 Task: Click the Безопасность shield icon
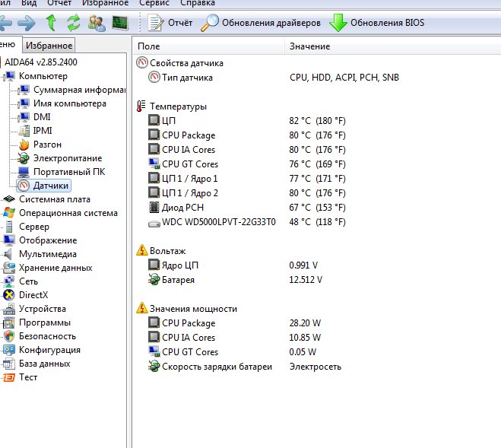click(9, 336)
